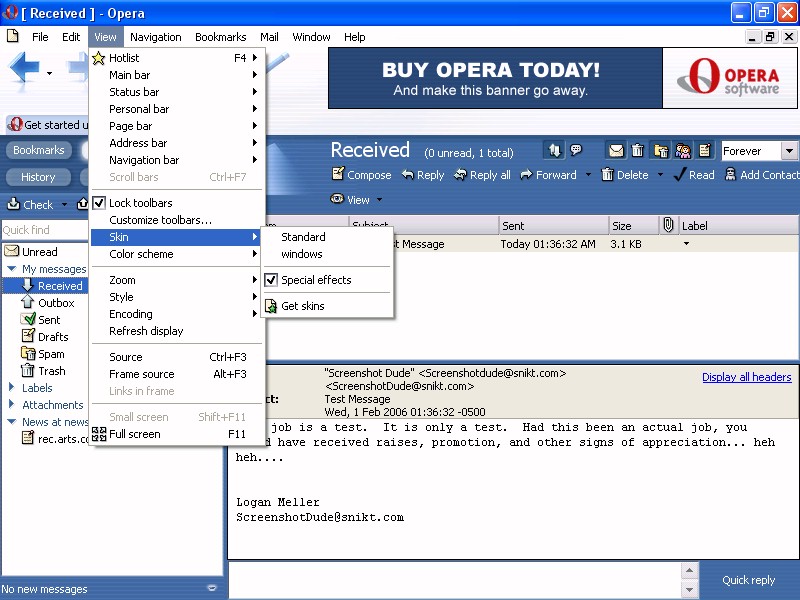
Task: Expand the Attachments tree section
Action: (x=11, y=405)
